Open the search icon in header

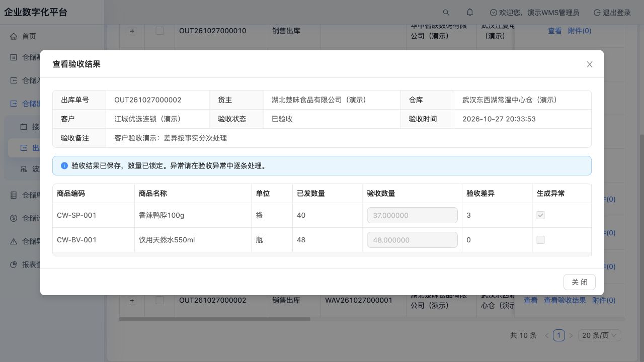pyautogui.click(x=446, y=13)
